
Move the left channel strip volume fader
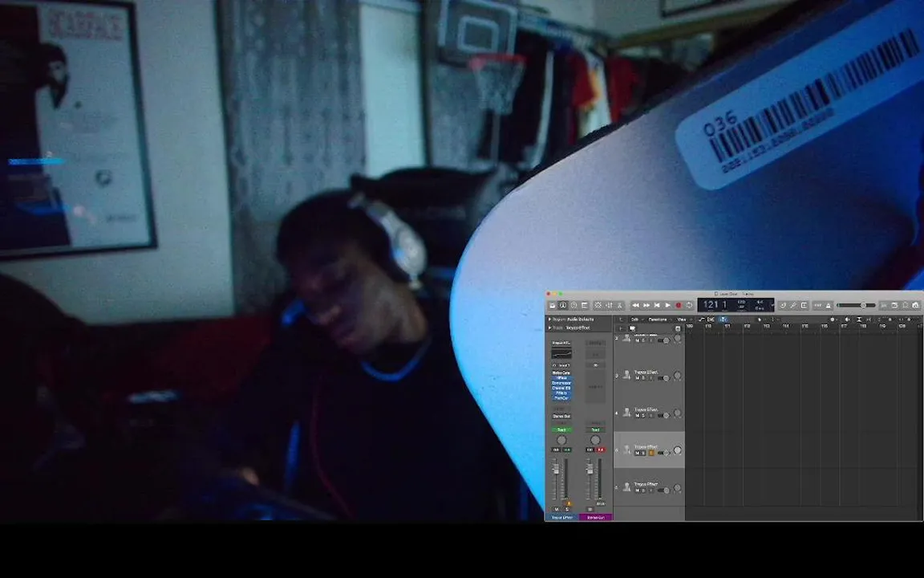(557, 470)
